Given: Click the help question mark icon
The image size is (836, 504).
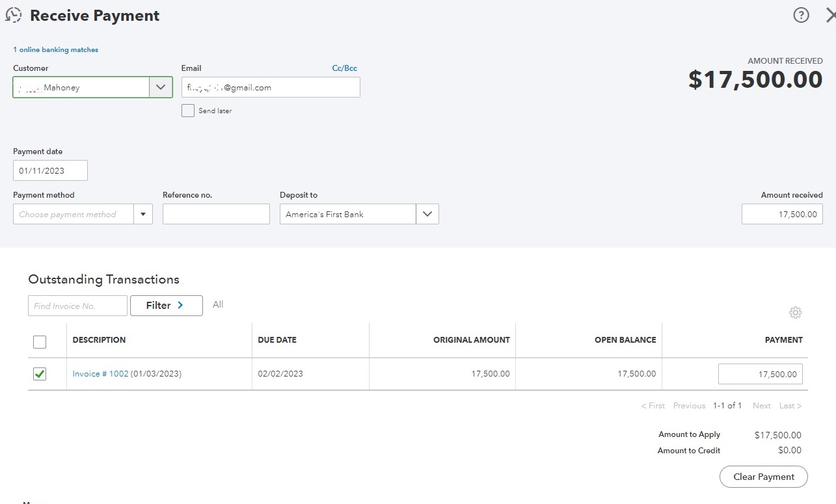Looking at the screenshot, I should 801,15.
